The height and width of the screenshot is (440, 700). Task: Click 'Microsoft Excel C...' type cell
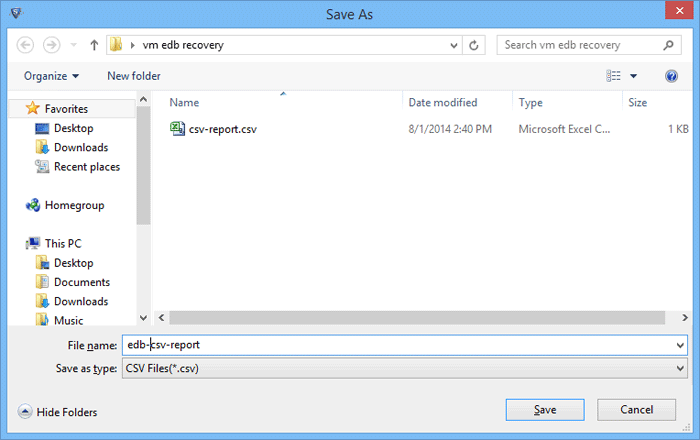[x=564, y=129]
